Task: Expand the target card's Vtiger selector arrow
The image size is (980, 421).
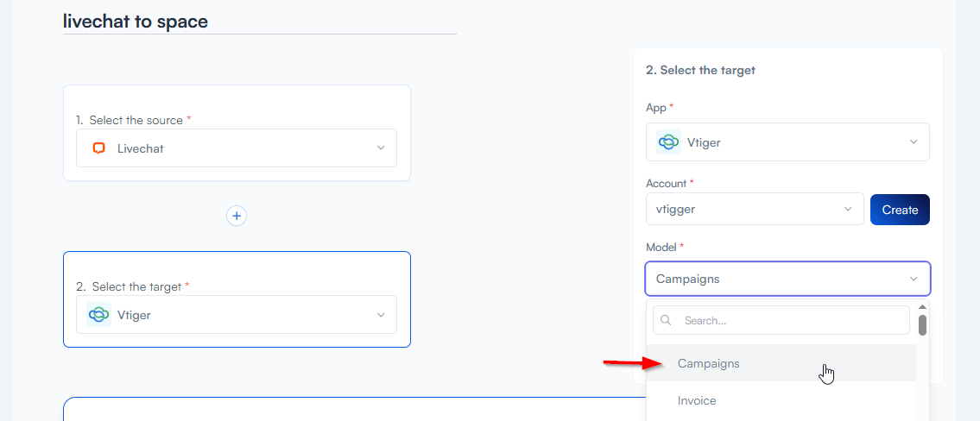Action: [x=381, y=315]
